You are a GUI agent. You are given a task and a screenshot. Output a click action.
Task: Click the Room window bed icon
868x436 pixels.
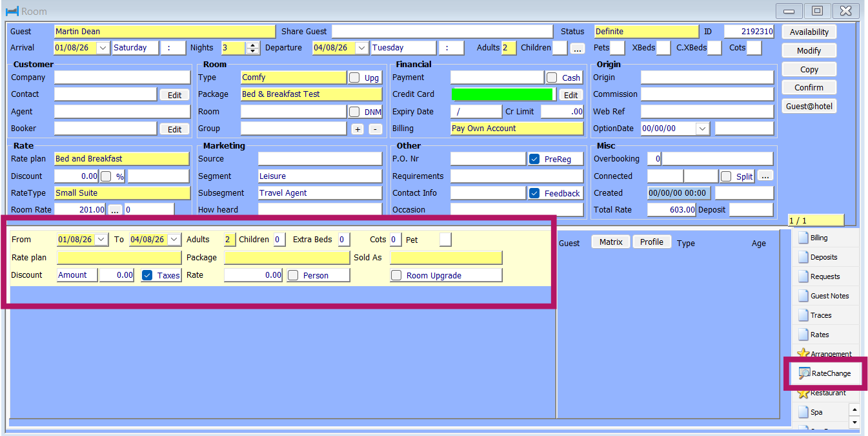point(12,11)
